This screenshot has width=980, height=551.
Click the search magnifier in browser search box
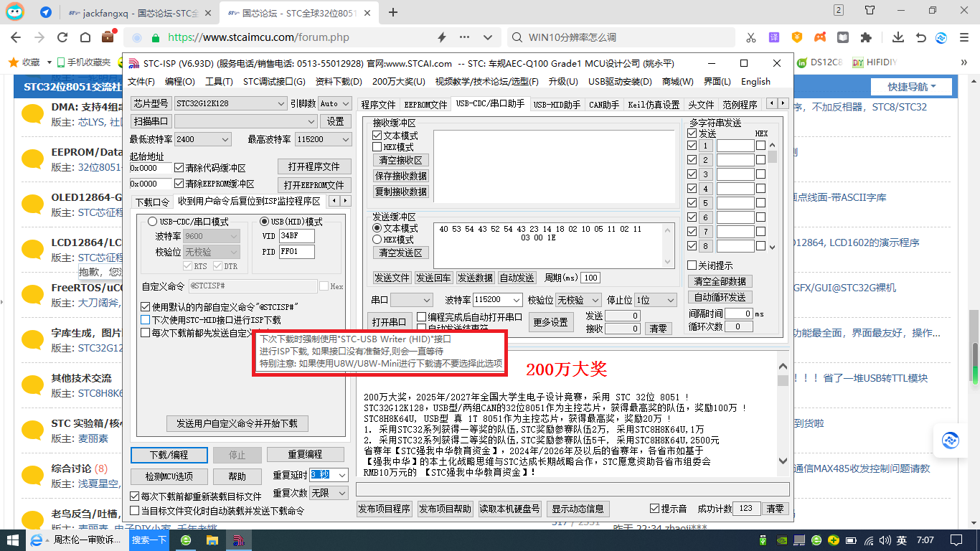pos(517,37)
